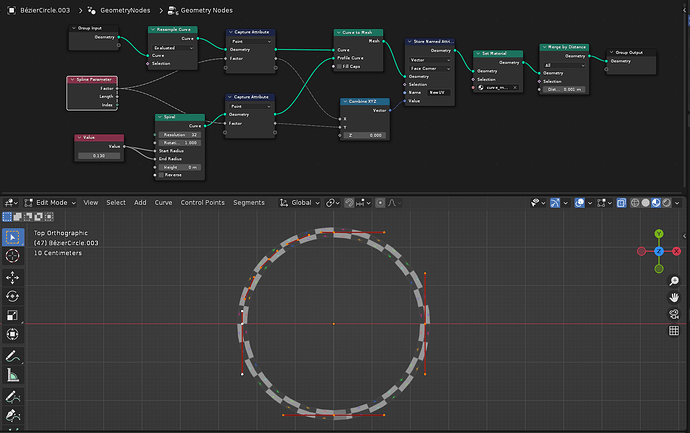Open the All mode dropdown in Merge by Distance
The image size is (690, 433).
click(x=565, y=65)
